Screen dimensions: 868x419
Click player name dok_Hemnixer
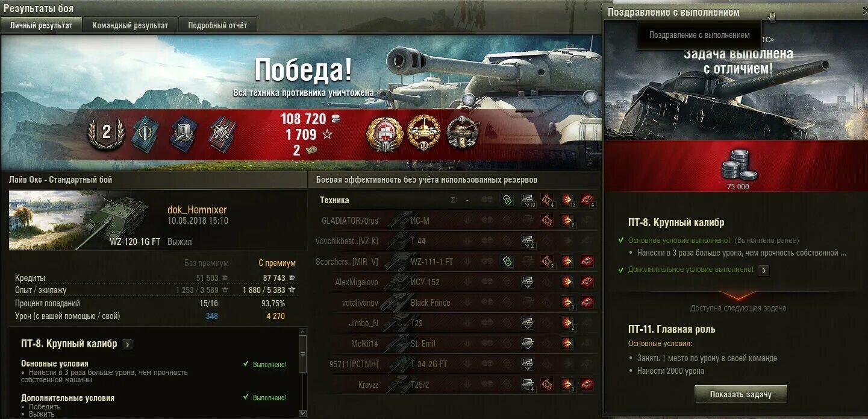click(197, 210)
